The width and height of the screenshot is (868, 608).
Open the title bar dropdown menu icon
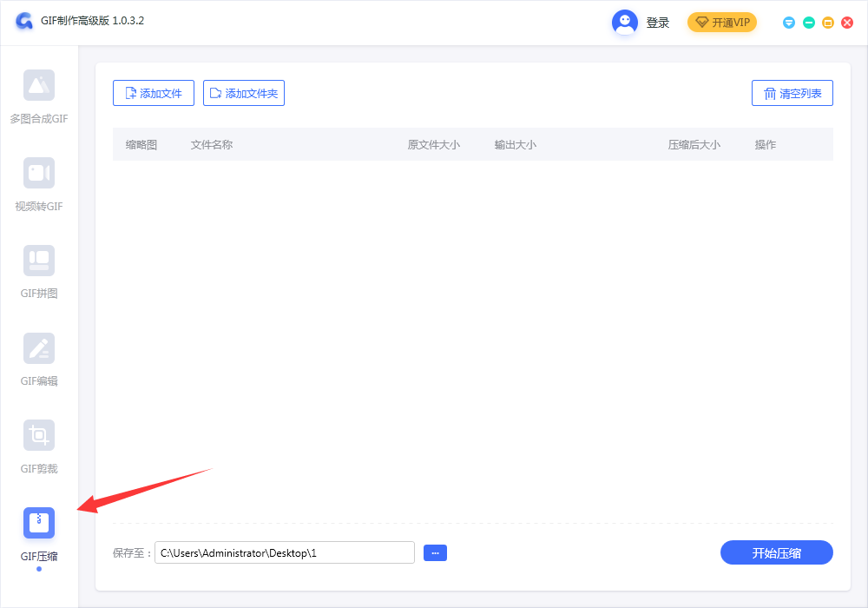[789, 23]
